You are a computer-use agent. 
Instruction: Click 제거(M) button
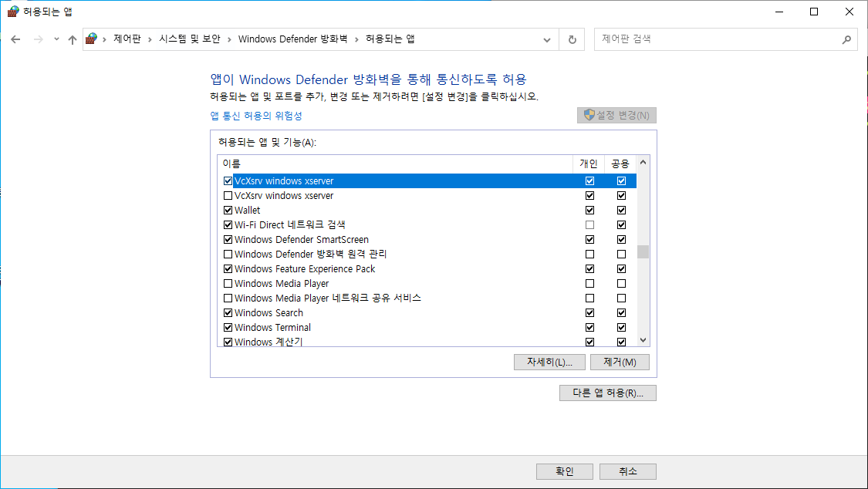pos(620,363)
